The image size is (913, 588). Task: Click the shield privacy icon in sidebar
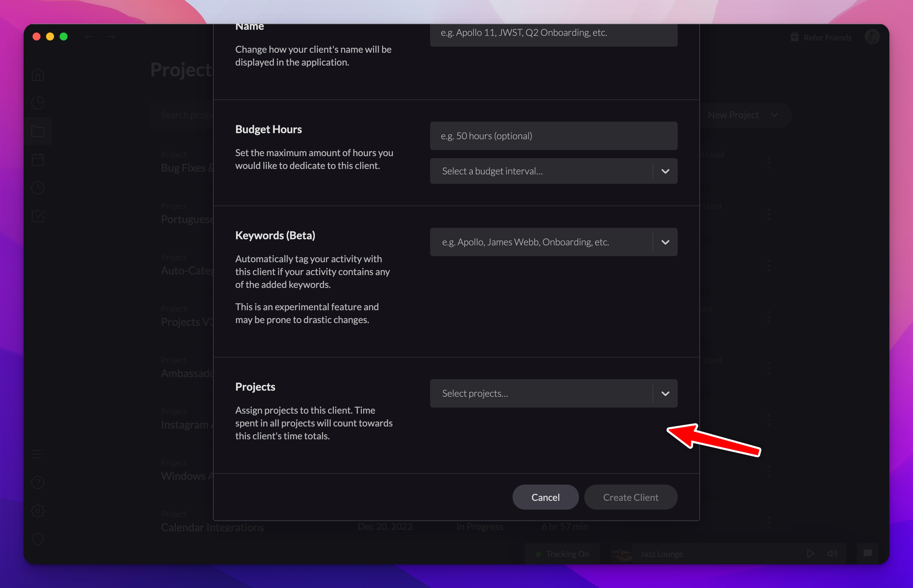pos(38,539)
